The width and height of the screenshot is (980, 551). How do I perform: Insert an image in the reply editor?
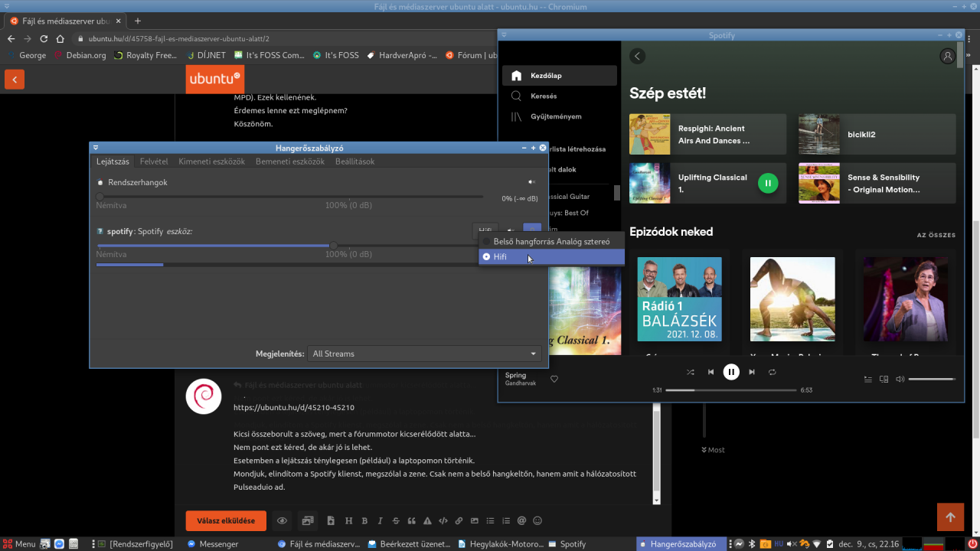click(474, 520)
